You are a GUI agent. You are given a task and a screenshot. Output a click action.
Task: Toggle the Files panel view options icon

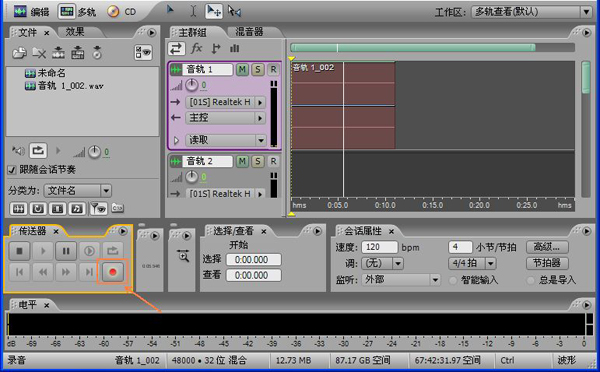pyautogui.click(x=143, y=52)
